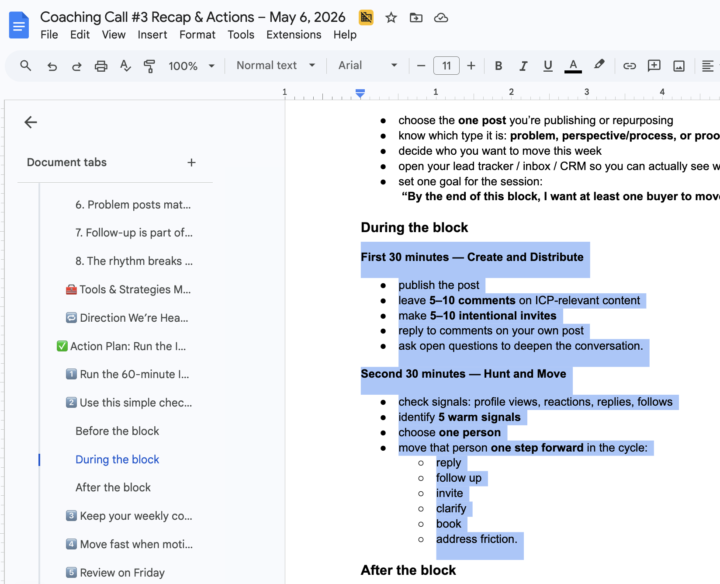Open the Arial font dropdown

[368, 66]
